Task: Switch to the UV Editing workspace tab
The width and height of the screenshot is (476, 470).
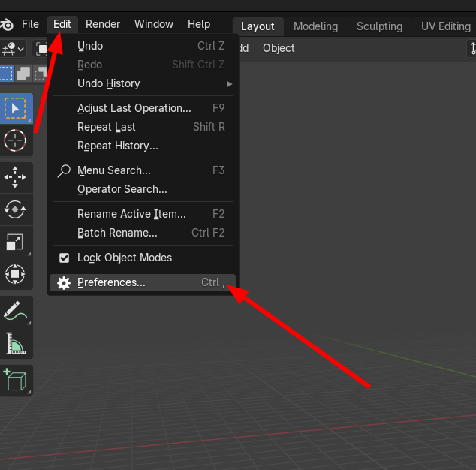Action: [x=446, y=26]
